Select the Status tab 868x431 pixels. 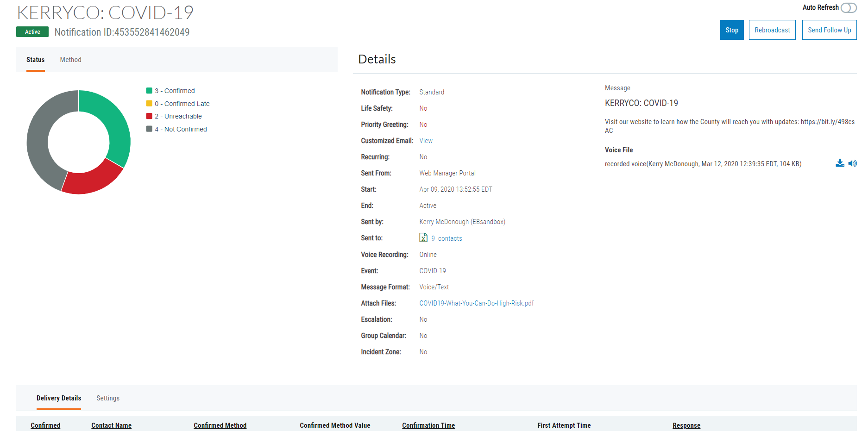point(36,60)
